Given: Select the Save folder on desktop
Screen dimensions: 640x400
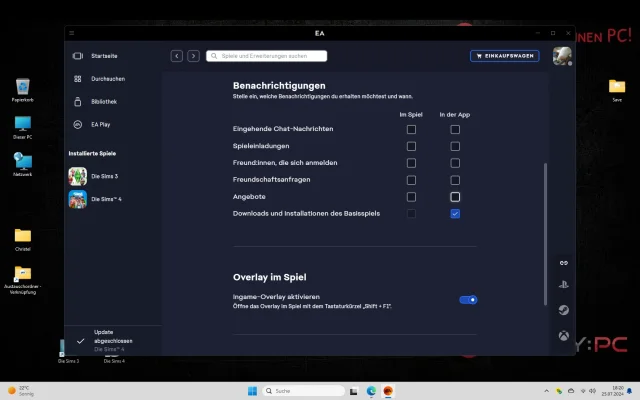Looking at the screenshot, I should pos(617,91).
